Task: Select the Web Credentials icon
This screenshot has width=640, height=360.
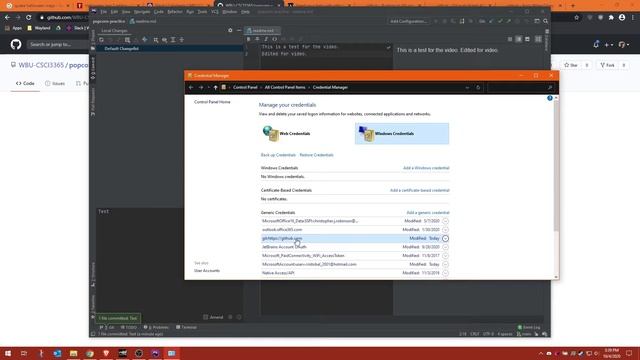Action: click(271, 133)
